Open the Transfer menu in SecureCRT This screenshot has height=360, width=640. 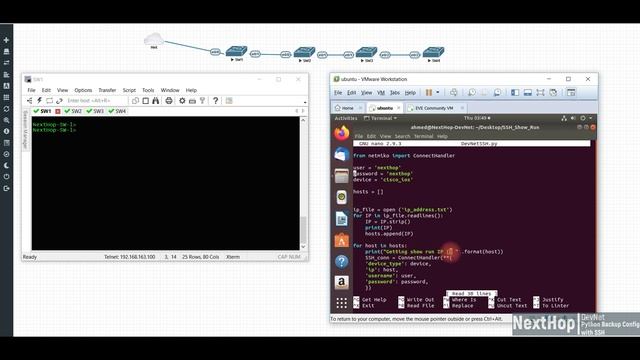click(107, 90)
